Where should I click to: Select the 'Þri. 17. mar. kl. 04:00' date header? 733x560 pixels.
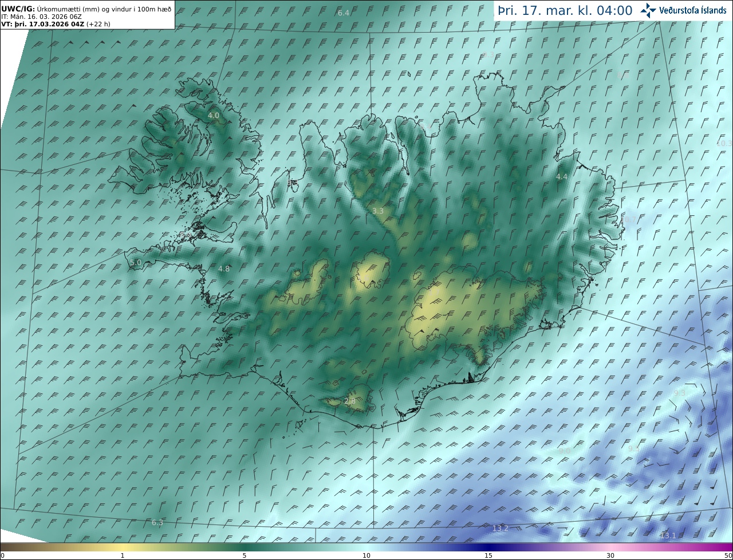(x=565, y=10)
